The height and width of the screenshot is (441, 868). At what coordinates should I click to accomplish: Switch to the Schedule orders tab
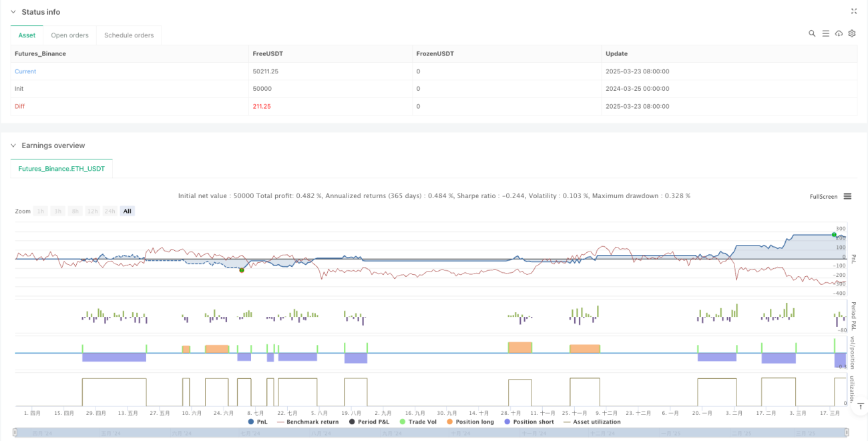pos(129,35)
